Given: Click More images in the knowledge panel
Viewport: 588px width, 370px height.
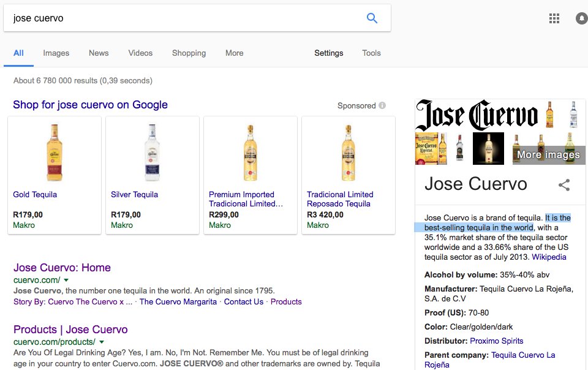Looking at the screenshot, I should pyautogui.click(x=548, y=154).
